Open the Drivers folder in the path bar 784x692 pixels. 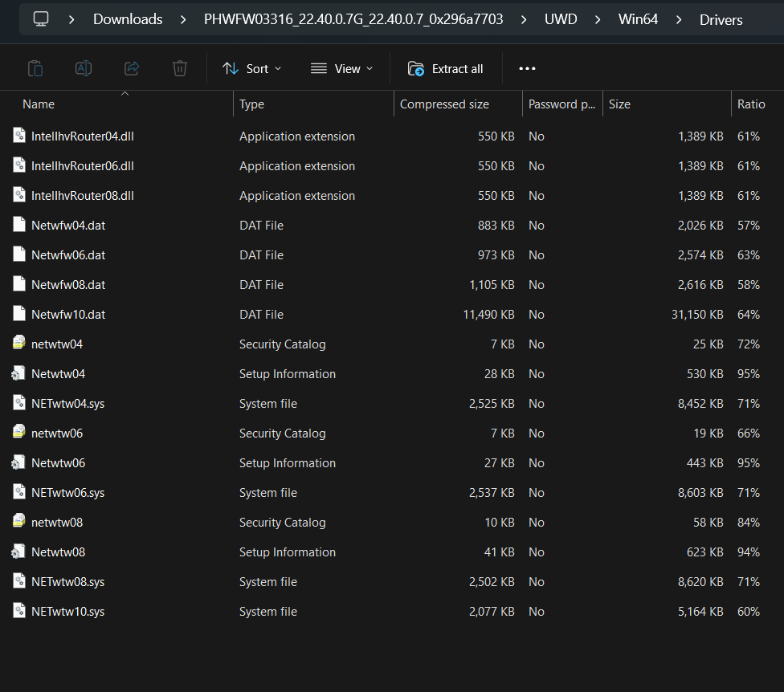click(721, 19)
